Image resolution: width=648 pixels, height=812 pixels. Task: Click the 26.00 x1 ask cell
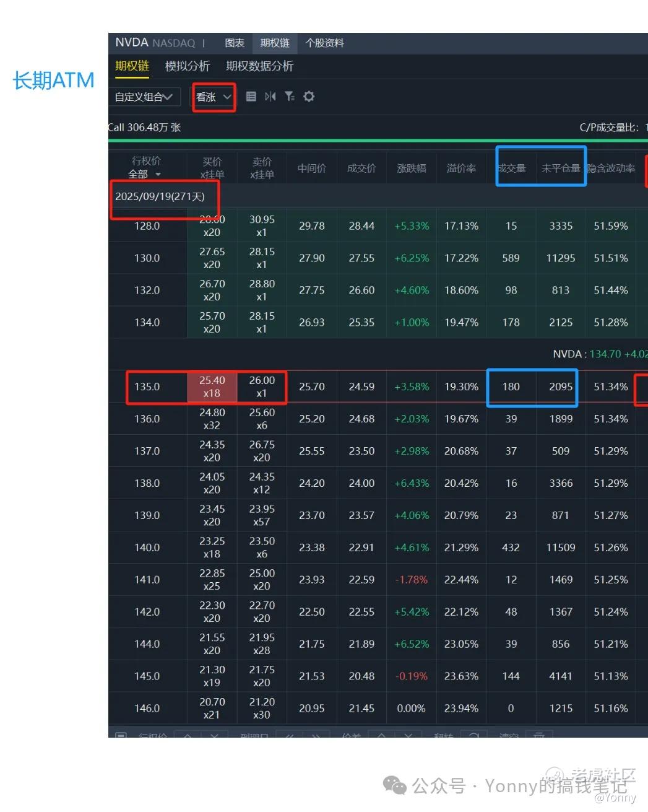[262, 387]
